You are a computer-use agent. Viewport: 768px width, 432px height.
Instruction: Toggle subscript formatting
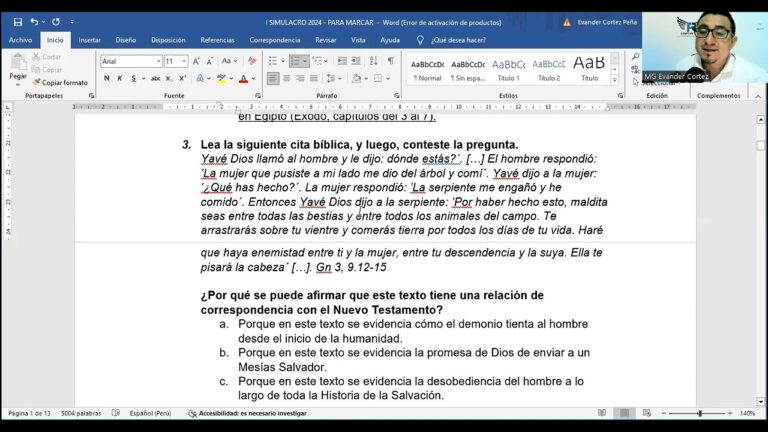click(168, 78)
